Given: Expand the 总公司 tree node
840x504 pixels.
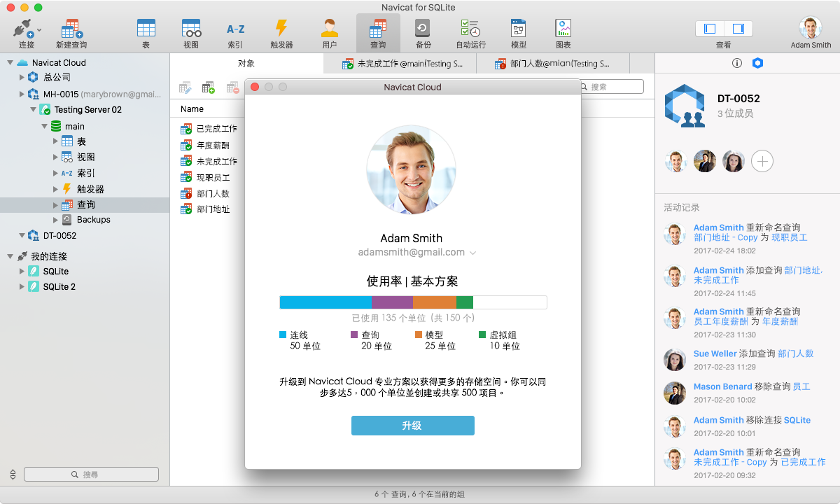Looking at the screenshot, I should click(x=22, y=77).
